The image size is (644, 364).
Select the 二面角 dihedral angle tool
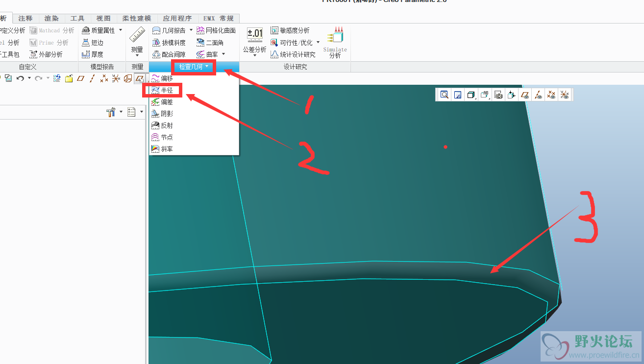pos(210,43)
